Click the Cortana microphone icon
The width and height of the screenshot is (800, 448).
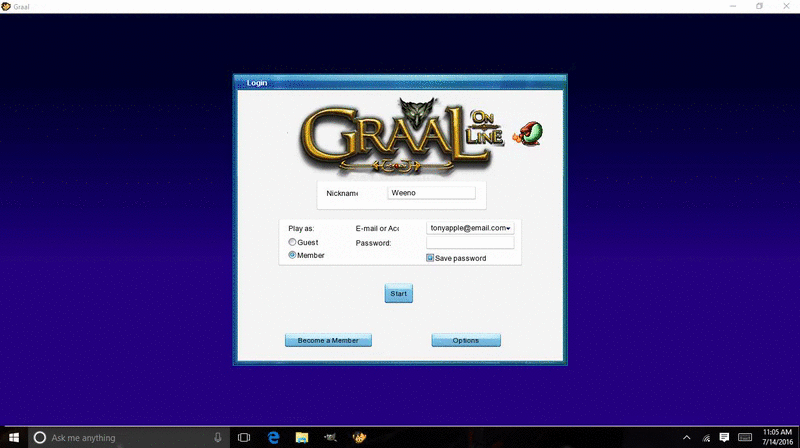(x=218, y=437)
